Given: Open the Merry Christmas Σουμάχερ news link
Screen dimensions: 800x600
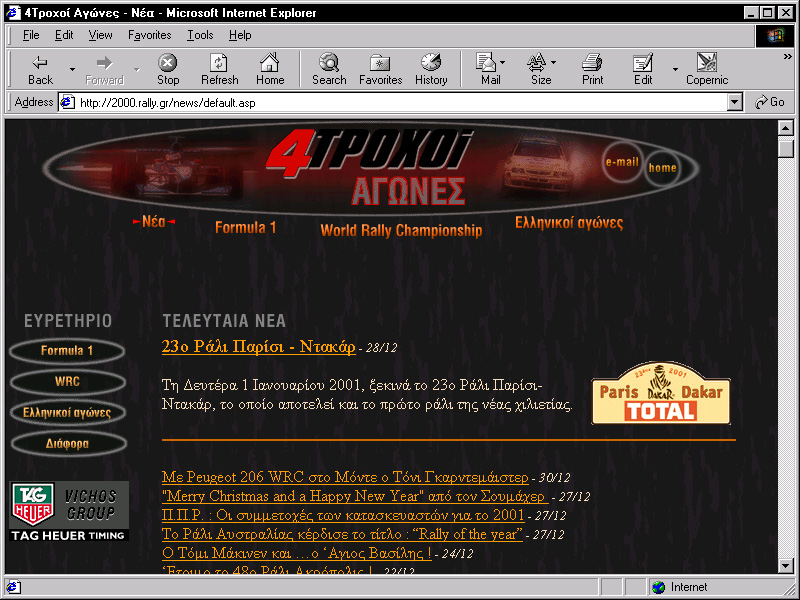Looking at the screenshot, I should coord(355,496).
